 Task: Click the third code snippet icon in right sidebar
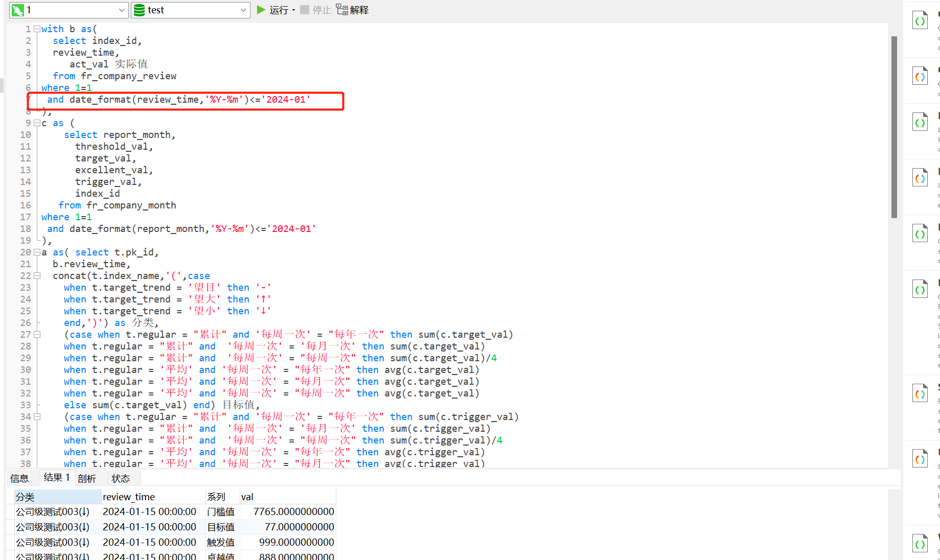(x=920, y=123)
